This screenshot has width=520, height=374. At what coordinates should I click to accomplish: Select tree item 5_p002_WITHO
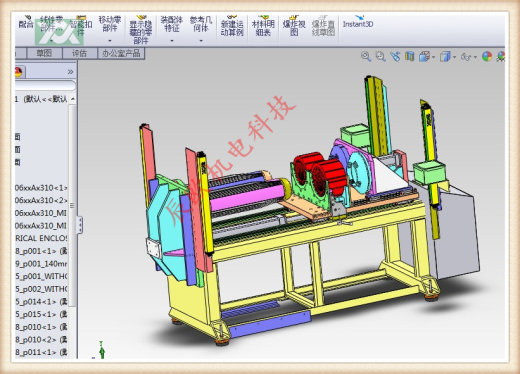pyautogui.click(x=41, y=289)
